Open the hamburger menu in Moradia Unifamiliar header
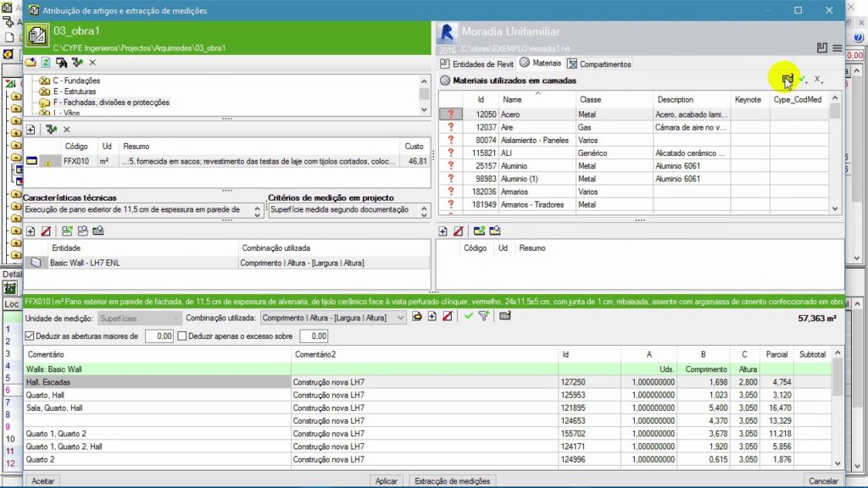The width and height of the screenshot is (868, 488). [x=837, y=48]
